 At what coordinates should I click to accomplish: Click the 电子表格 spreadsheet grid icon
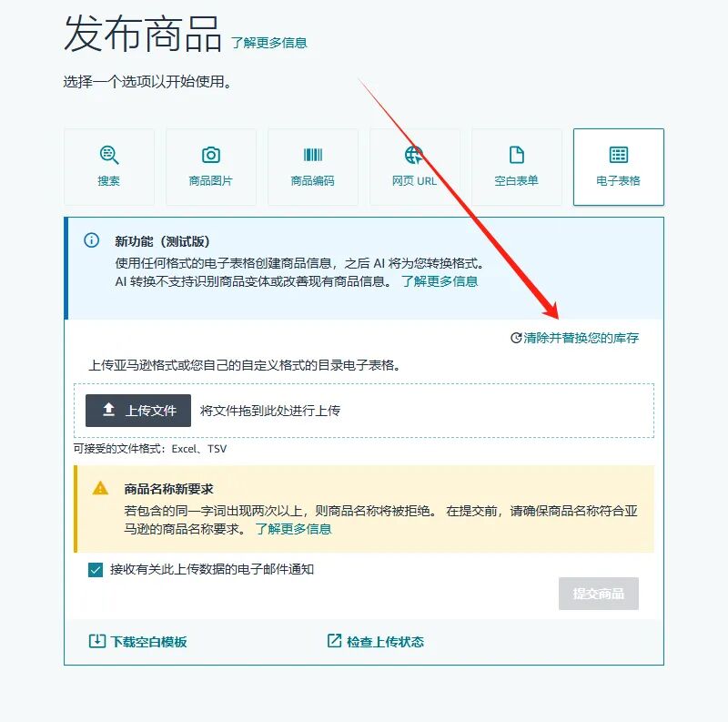coord(618,155)
